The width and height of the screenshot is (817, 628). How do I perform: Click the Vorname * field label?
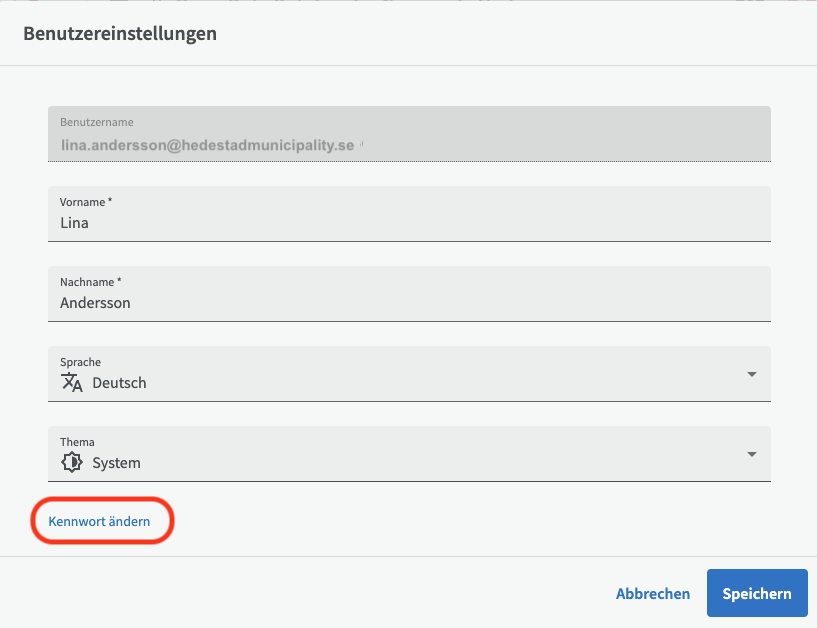(x=86, y=202)
